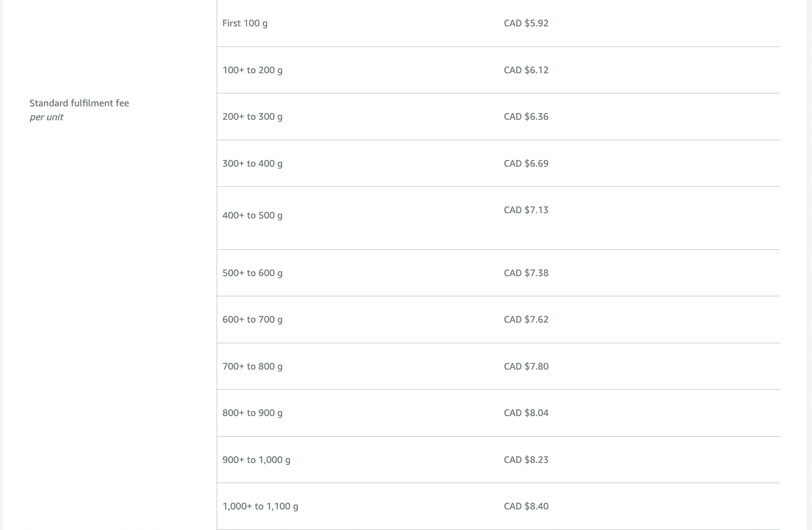Select the CAD $8.04 price cell
This screenshot has width=812, height=530.
526,413
